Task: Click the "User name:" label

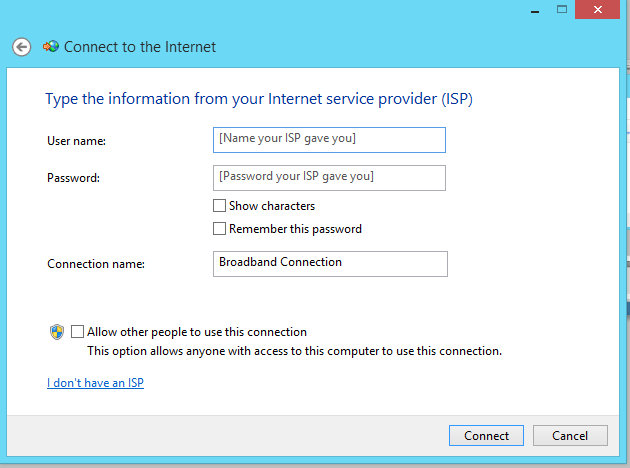Action: 76,141
